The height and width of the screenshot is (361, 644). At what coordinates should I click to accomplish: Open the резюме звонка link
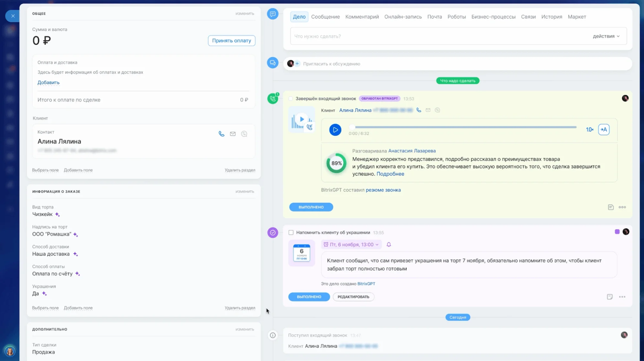click(x=383, y=190)
